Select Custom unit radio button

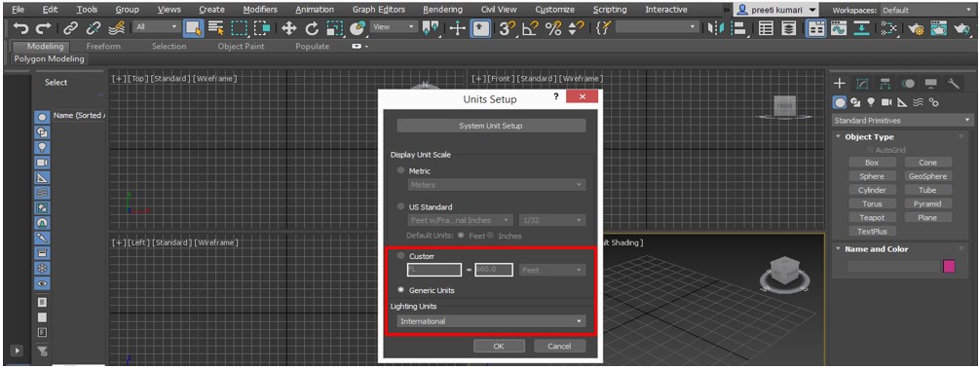click(x=400, y=256)
